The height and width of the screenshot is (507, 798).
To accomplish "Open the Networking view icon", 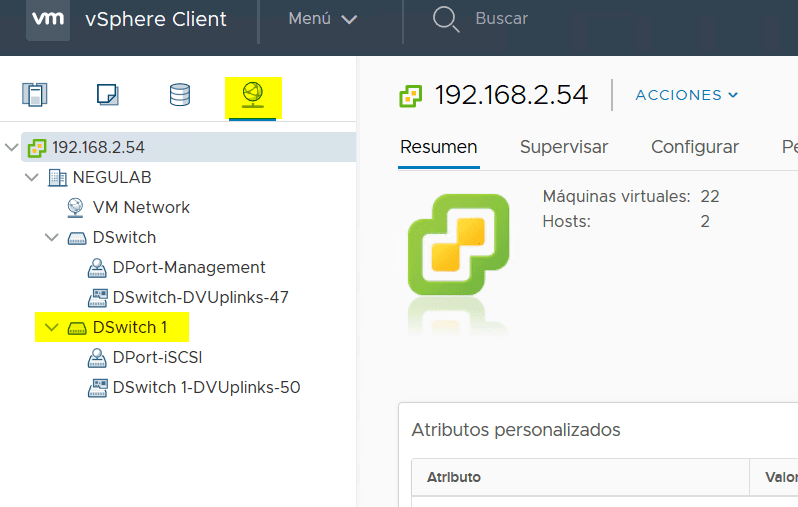I will [252, 95].
